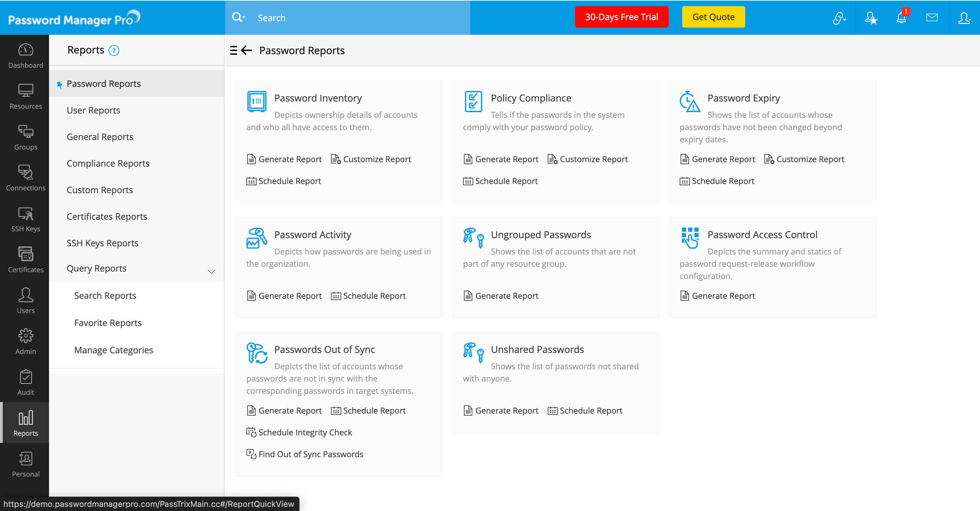Open the Audit section icon
This screenshot has height=511, width=980.
(26, 382)
